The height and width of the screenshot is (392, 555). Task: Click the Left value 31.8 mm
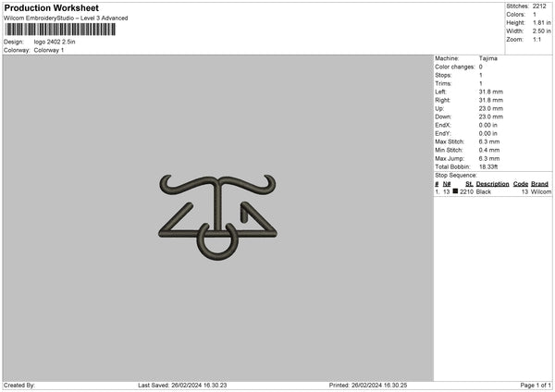point(491,92)
